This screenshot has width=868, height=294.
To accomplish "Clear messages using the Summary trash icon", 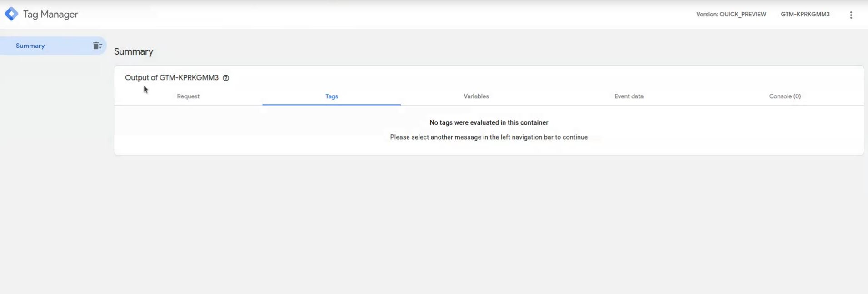I will (x=97, y=46).
